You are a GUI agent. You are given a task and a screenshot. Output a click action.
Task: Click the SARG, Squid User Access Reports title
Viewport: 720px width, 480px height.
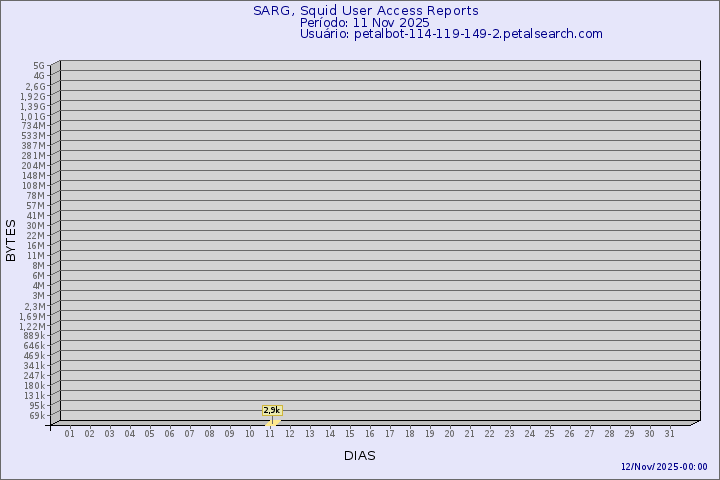(365, 11)
